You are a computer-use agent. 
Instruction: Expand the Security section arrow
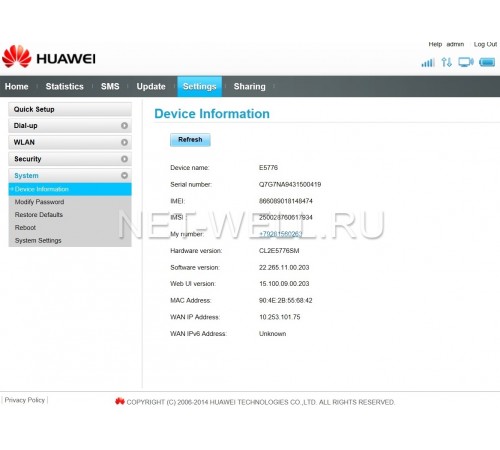[124, 159]
